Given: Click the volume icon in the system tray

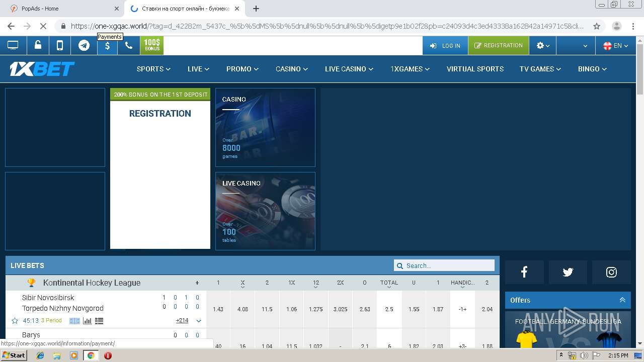Looking at the screenshot, I should coord(584,355).
